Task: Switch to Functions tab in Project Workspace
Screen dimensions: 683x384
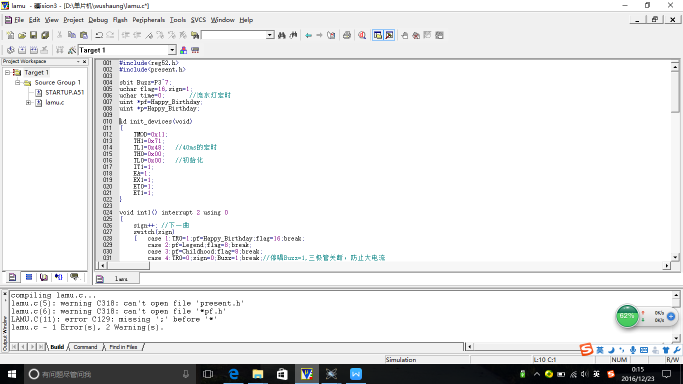Action: coord(59,277)
